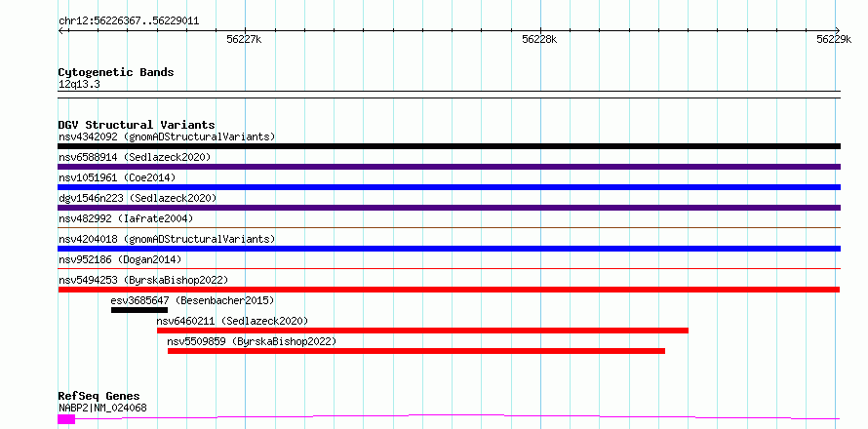Select the red nsv5509859 variant bar
Viewport: 868px width, 429px height.
click(x=416, y=351)
